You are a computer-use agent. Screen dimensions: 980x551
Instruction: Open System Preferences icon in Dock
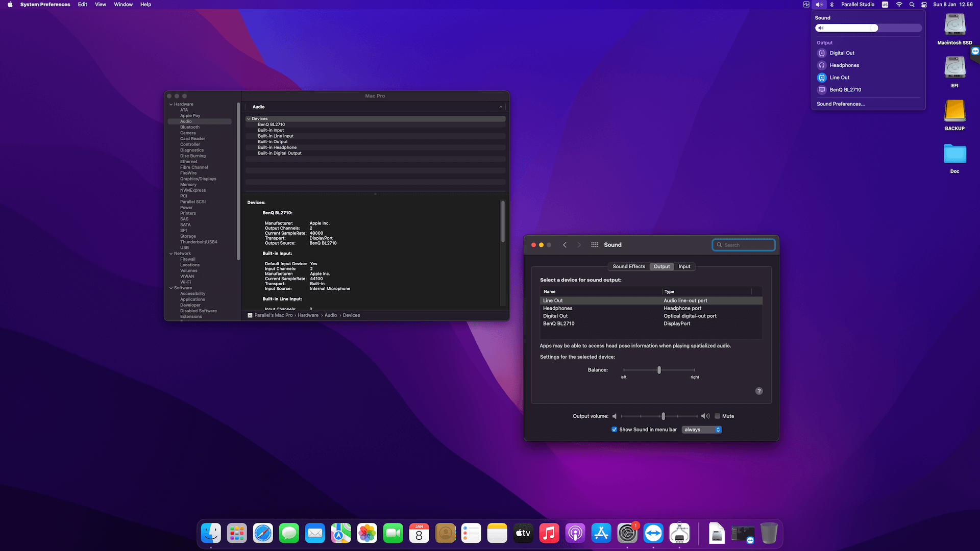click(627, 533)
